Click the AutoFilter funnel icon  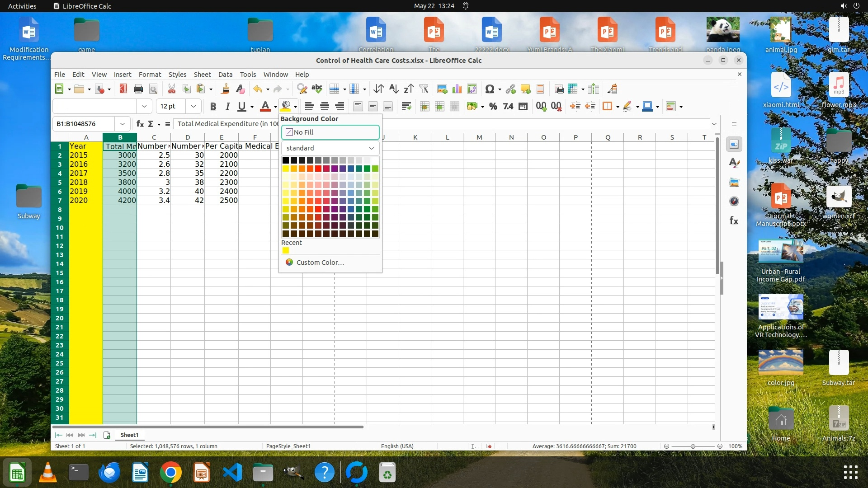coord(424,89)
